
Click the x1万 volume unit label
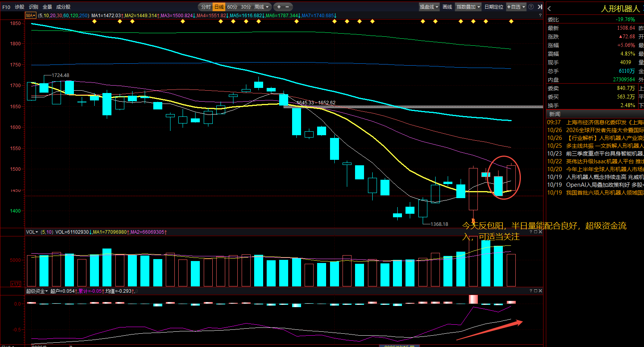click(x=16, y=284)
